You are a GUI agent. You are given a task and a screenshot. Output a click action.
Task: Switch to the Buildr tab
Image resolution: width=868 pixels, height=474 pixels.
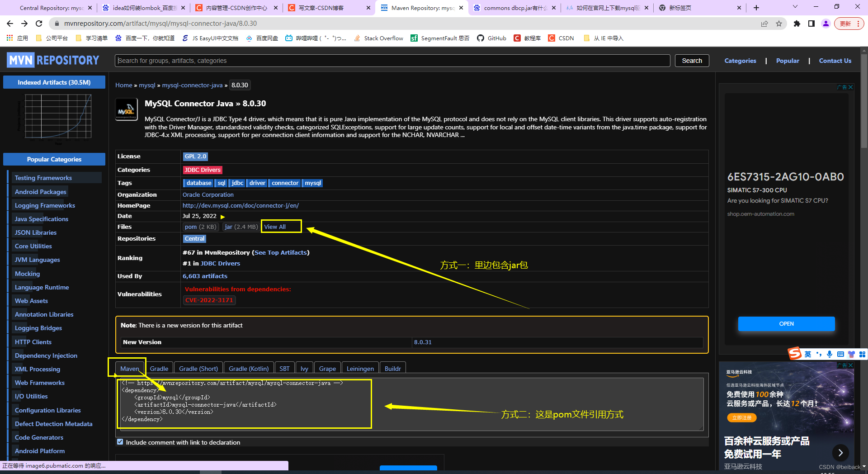[393, 368]
